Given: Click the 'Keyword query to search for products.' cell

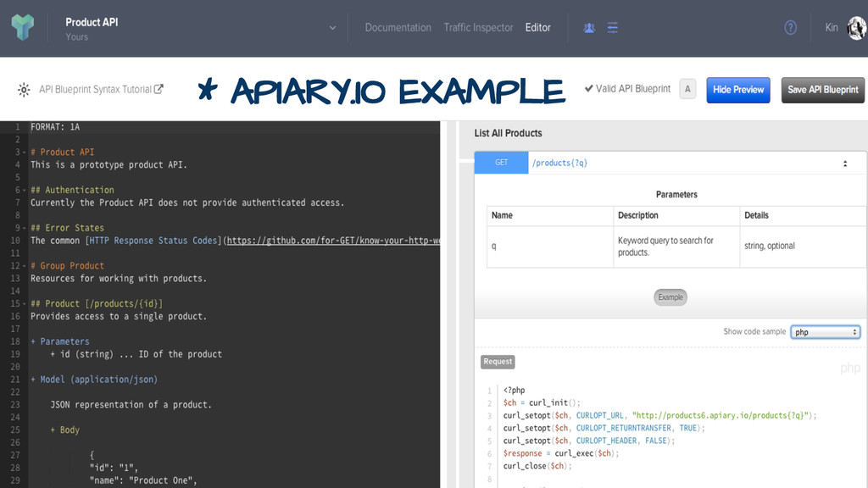Looking at the screenshot, I should pyautogui.click(x=676, y=247).
